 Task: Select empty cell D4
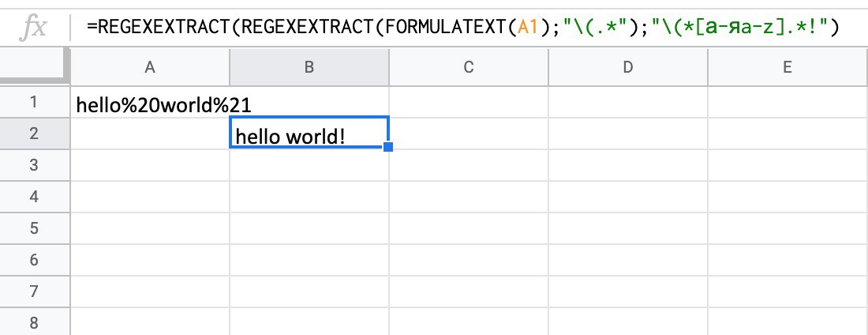point(628,197)
